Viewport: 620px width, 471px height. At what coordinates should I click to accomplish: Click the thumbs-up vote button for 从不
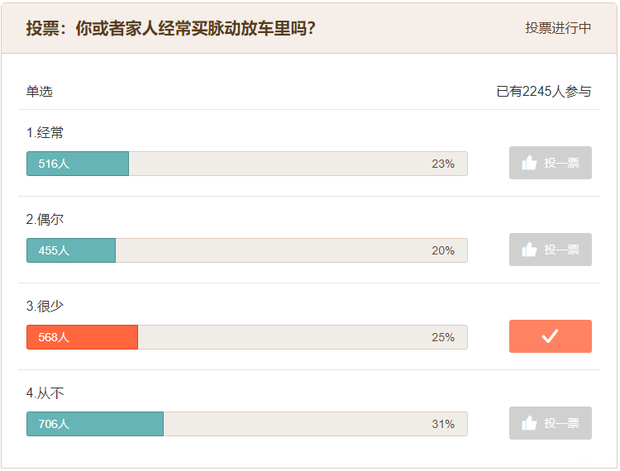[x=550, y=423]
